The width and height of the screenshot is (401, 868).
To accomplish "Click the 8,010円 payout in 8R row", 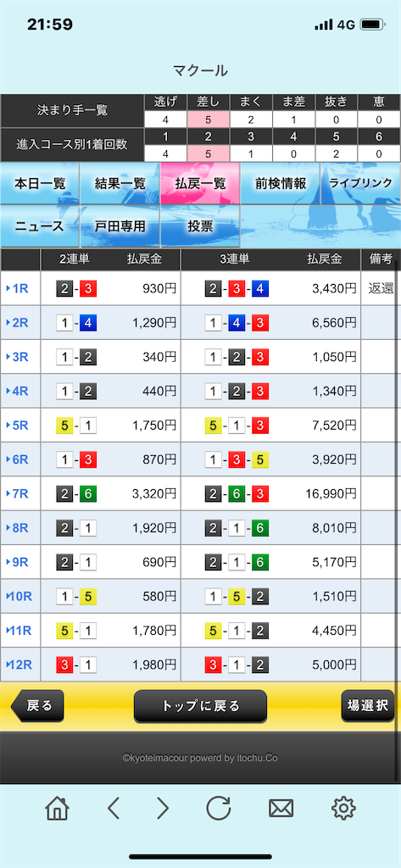I will point(334,529).
